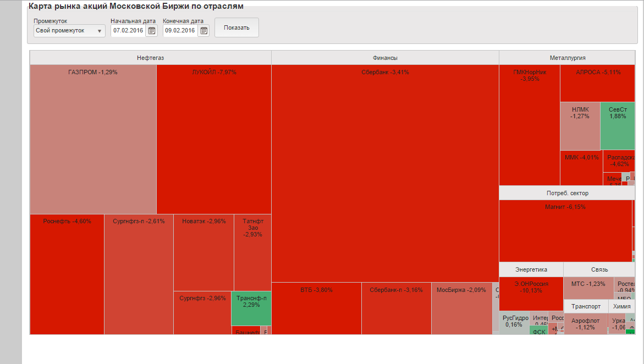Image resolution: width=644 pixels, height=364 pixels.
Task: Click the green Транснф-п 2,29% tile
Action: [251, 308]
